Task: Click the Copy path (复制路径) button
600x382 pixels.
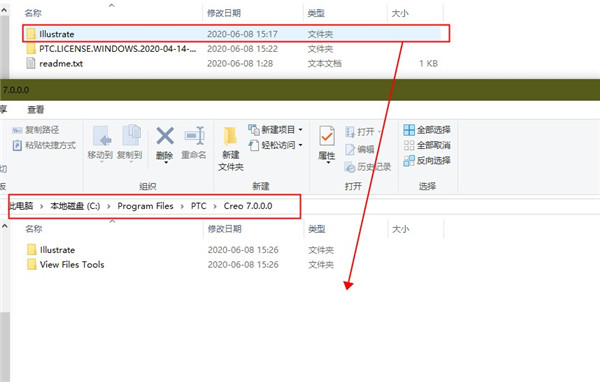Action: pyautogui.click(x=36, y=130)
